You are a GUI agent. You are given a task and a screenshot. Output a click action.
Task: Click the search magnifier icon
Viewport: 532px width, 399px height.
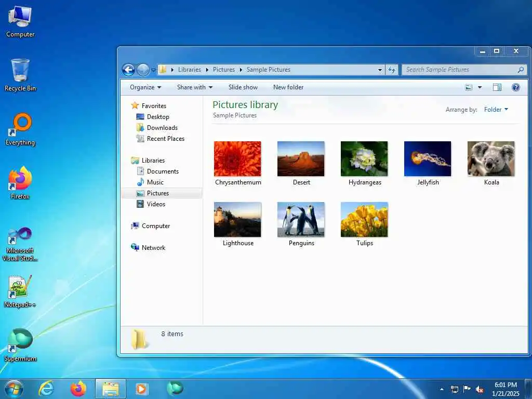tap(521, 70)
